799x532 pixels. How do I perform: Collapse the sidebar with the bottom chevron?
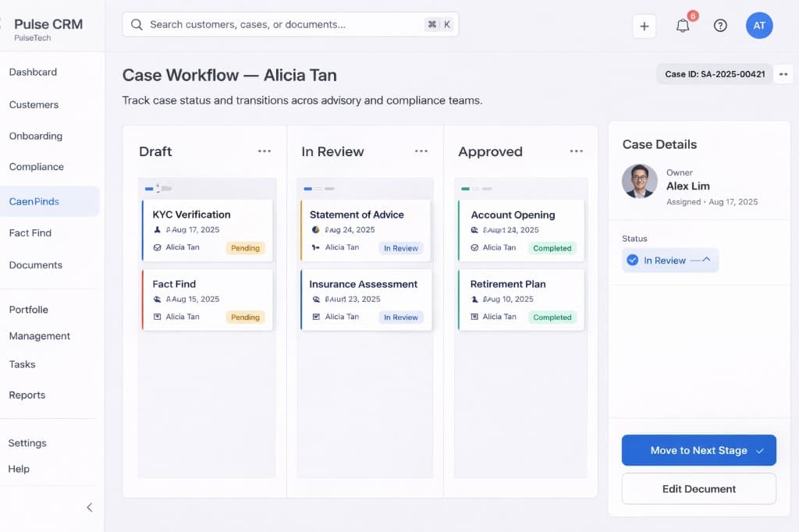click(x=89, y=507)
